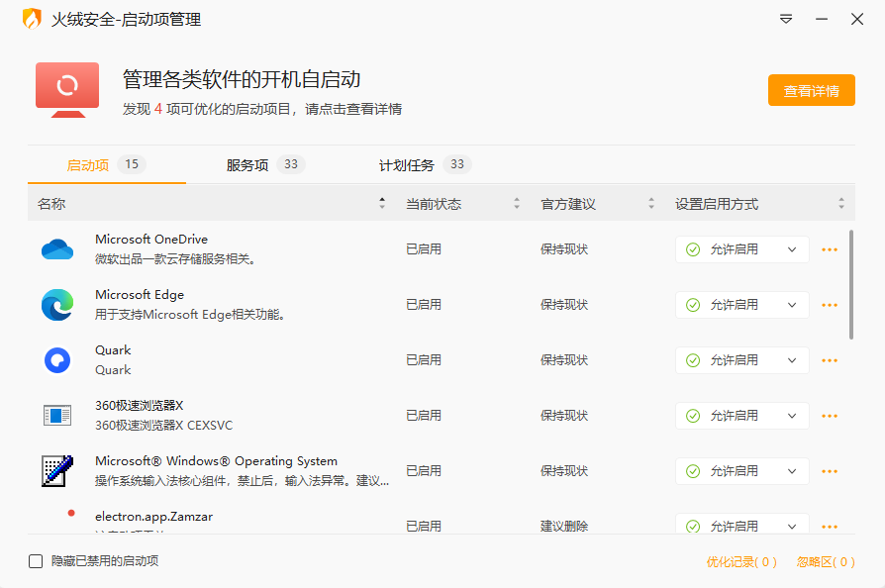Screen dimensions: 885x588
Task: Open 忽略区( 0 ) link
Action: point(826,562)
